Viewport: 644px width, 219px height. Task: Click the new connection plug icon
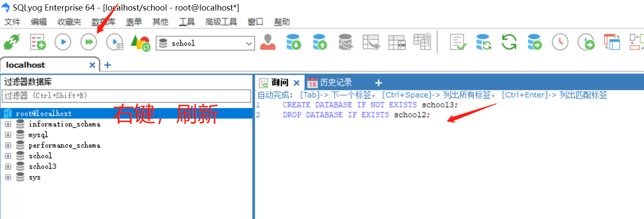pyautogui.click(x=11, y=43)
